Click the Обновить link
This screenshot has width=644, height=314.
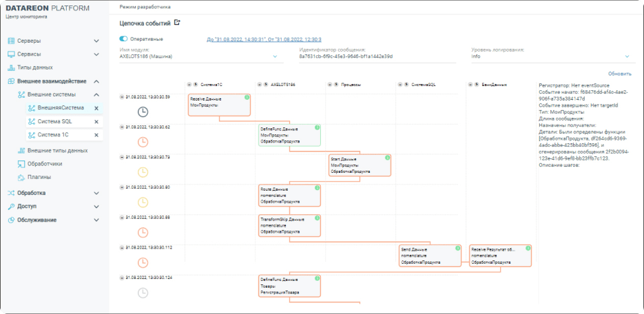(x=620, y=74)
